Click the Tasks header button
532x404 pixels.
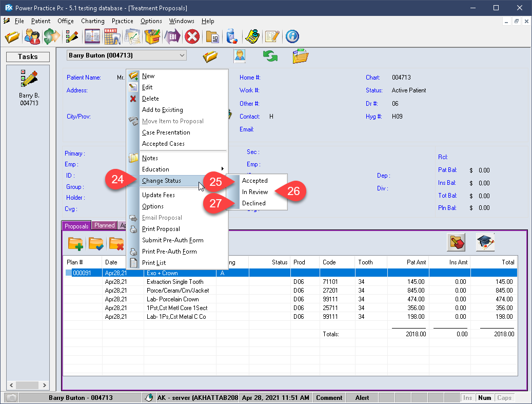pos(28,56)
